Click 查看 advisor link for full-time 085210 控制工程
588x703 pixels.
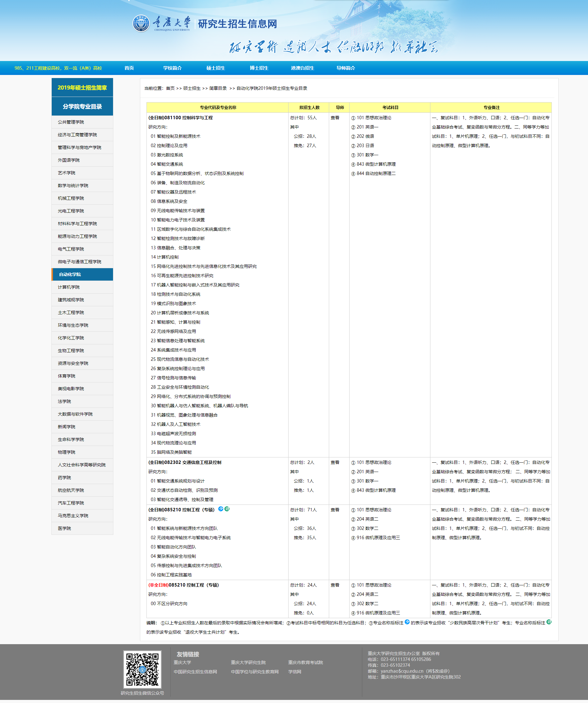pyautogui.click(x=335, y=510)
